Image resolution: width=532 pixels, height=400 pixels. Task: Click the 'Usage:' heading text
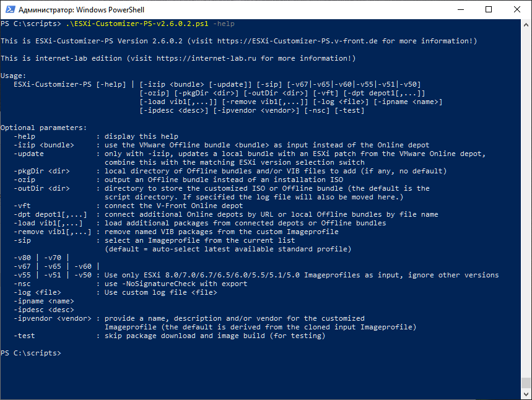click(13, 76)
